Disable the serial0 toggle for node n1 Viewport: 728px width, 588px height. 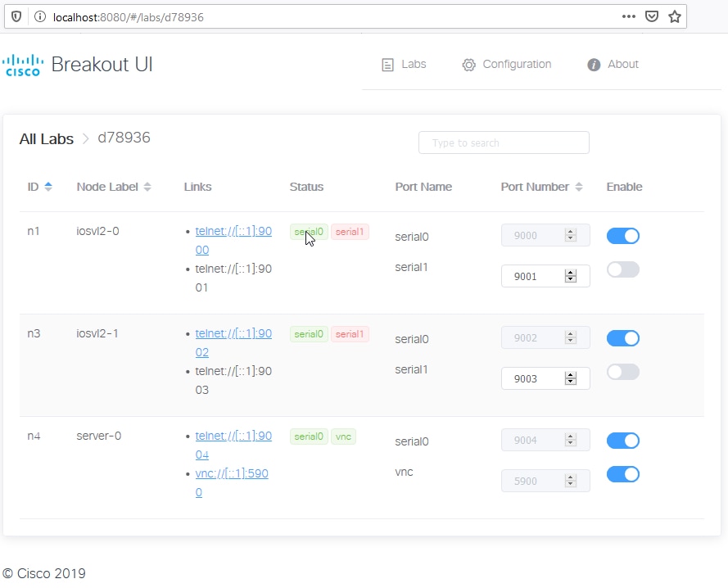(622, 235)
